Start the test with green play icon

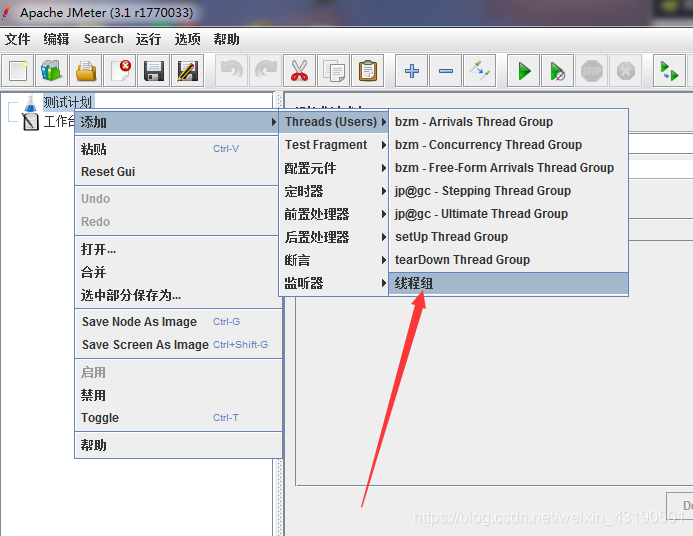point(523,71)
